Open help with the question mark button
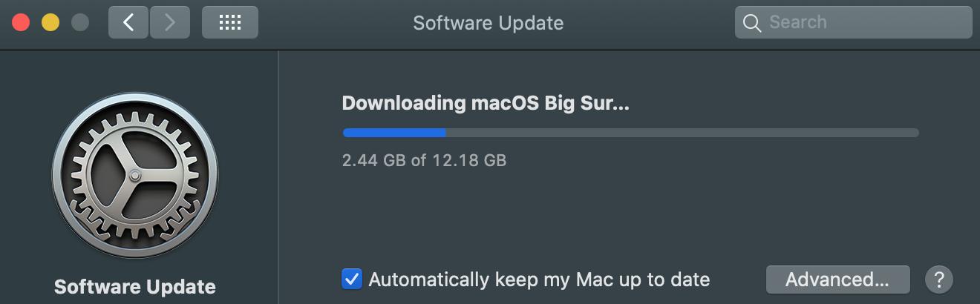Screen dimensions: 980x304 939,280
